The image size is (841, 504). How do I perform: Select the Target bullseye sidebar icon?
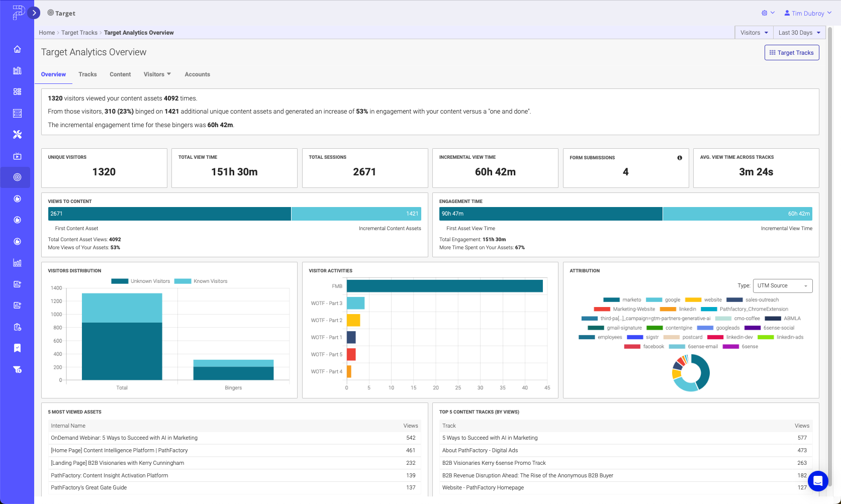(x=17, y=177)
